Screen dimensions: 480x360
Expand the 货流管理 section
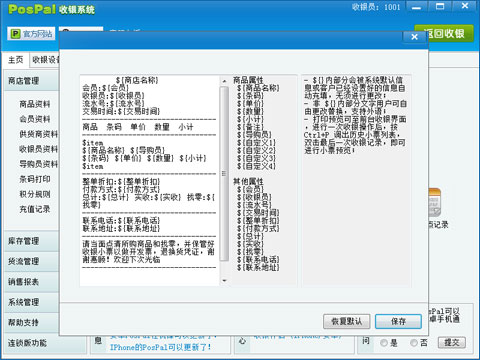click(x=32, y=261)
